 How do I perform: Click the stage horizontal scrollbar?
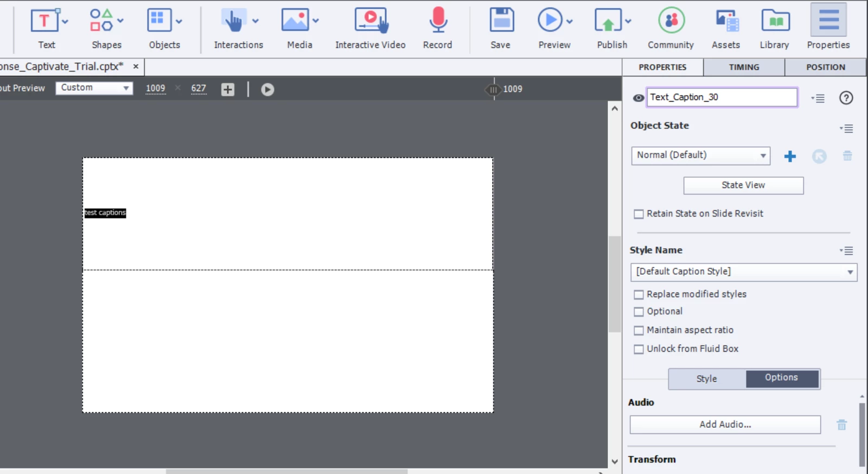pos(286,471)
